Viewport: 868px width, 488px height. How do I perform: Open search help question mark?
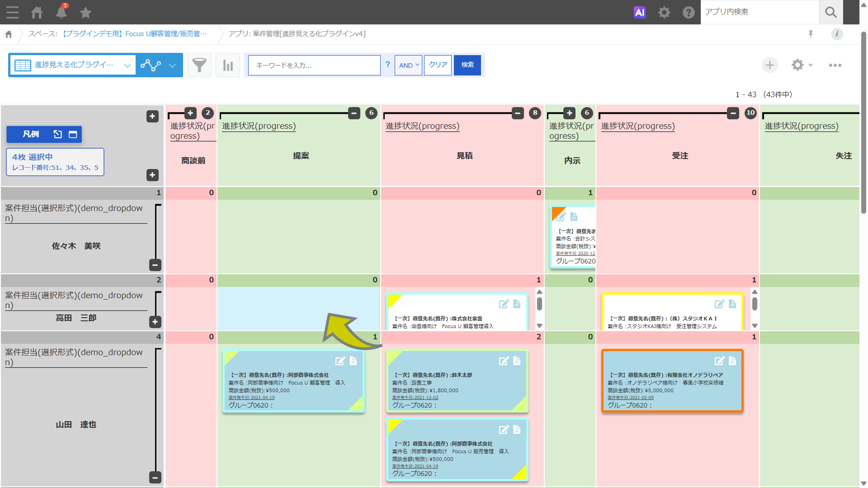pos(387,65)
